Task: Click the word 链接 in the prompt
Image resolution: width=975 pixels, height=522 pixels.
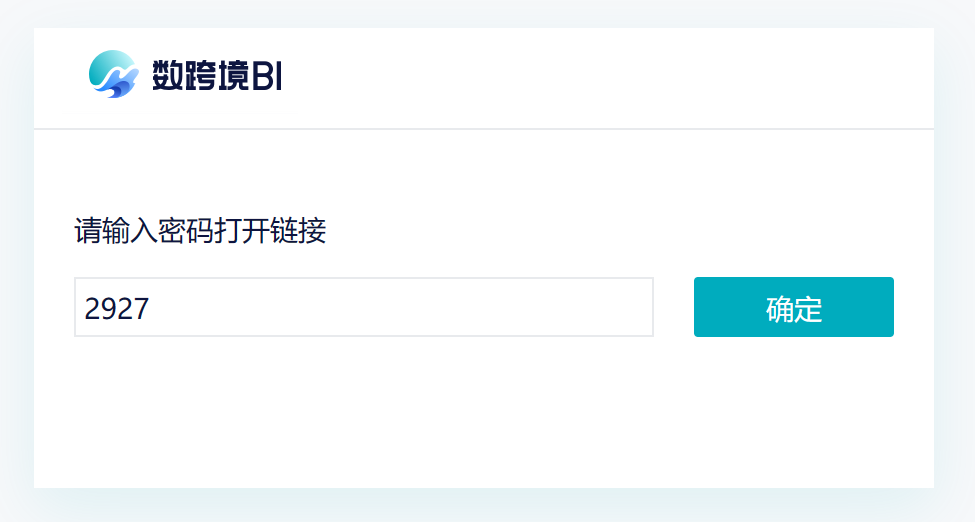Action: click(x=301, y=232)
